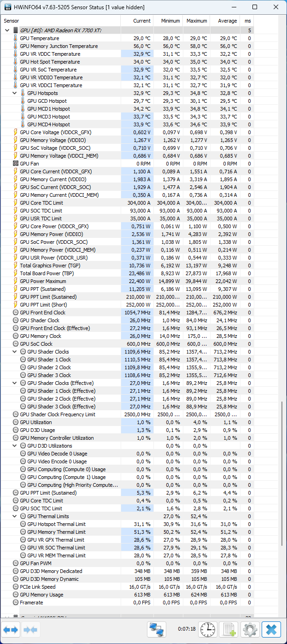The height and width of the screenshot is (644, 287).
Task: Select GPU Shader Clock Frequency Limit row
Action: (127, 414)
